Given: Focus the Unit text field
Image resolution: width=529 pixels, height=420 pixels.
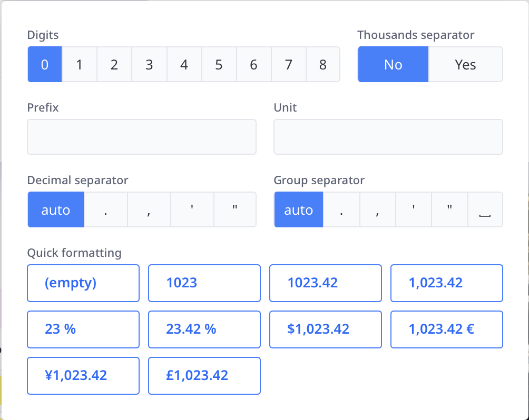Looking at the screenshot, I should click(388, 137).
